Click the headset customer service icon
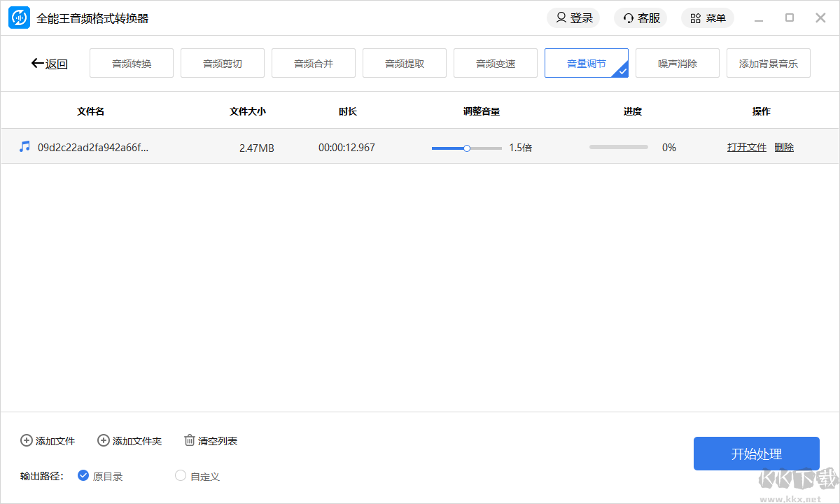 click(627, 17)
